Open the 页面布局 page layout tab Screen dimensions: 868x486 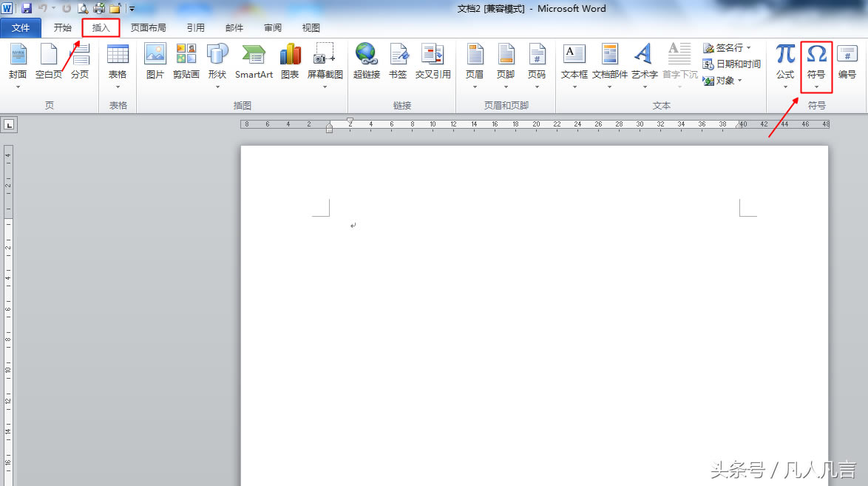click(148, 28)
